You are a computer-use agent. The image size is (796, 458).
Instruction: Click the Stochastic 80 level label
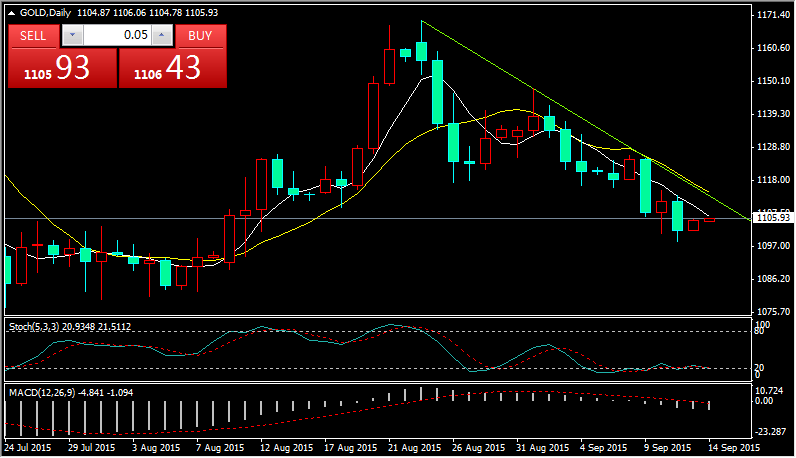pos(762,333)
